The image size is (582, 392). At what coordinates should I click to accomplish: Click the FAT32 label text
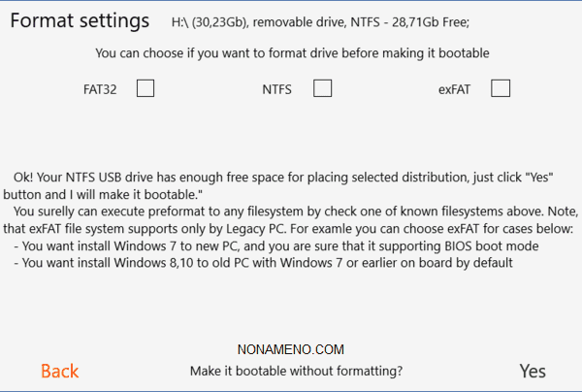point(100,90)
